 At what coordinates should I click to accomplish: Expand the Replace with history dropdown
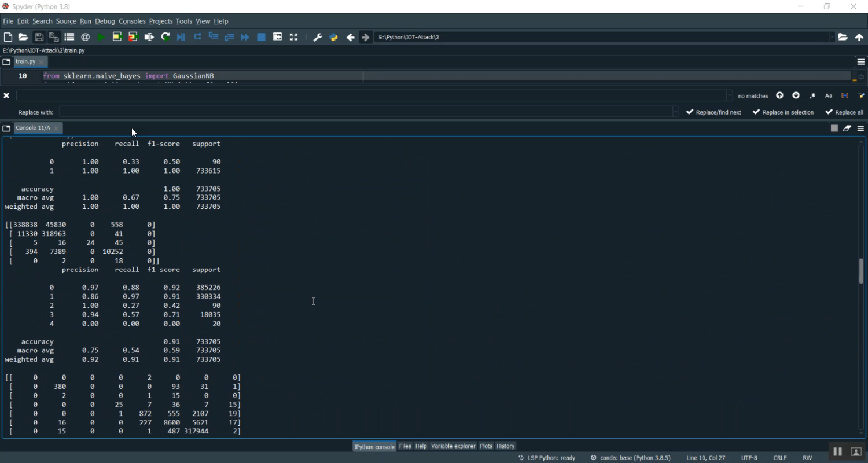(x=675, y=112)
